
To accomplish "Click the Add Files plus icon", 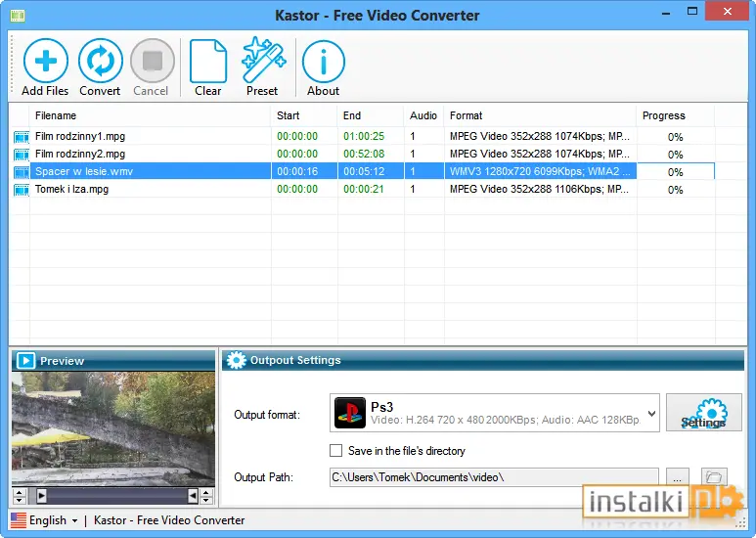I will pyautogui.click(x=45, y=62).
